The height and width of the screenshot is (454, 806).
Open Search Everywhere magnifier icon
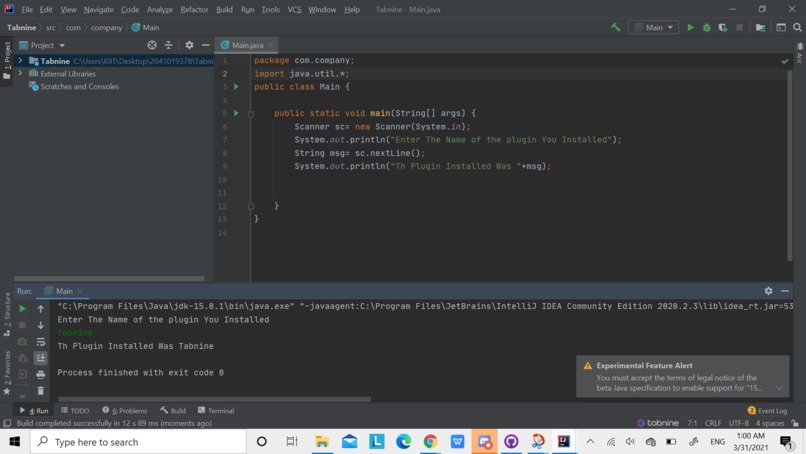coord(797,27)
